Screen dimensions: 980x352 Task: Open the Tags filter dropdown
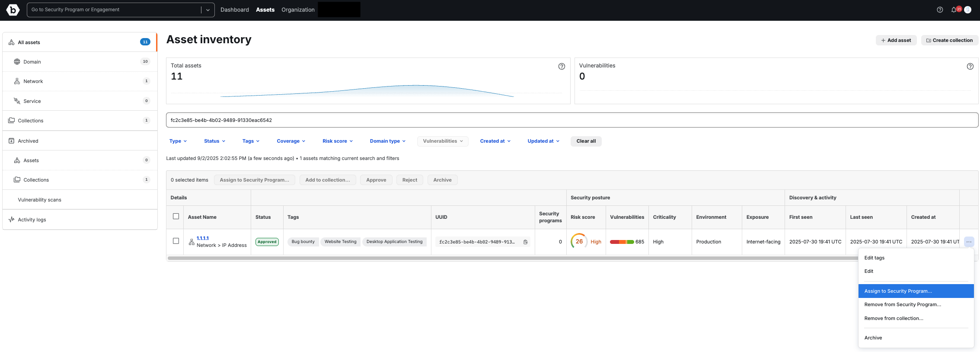point(251,141)
